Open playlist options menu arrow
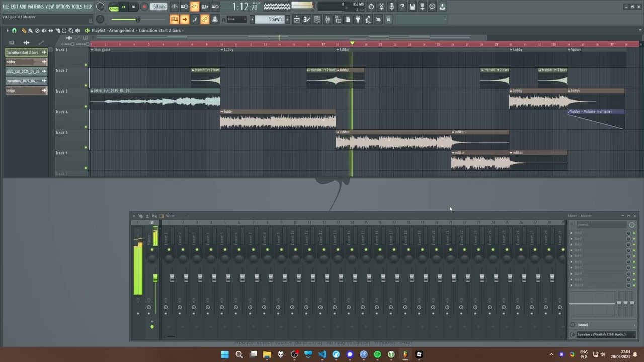Viewport: 644px width, 362px height. (8, 31)
